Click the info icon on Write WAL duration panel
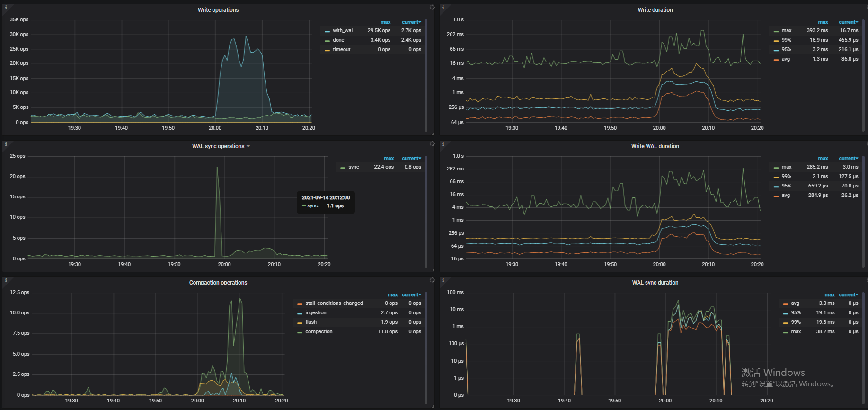Screen dimensions: 868x410 click(443, 144)
